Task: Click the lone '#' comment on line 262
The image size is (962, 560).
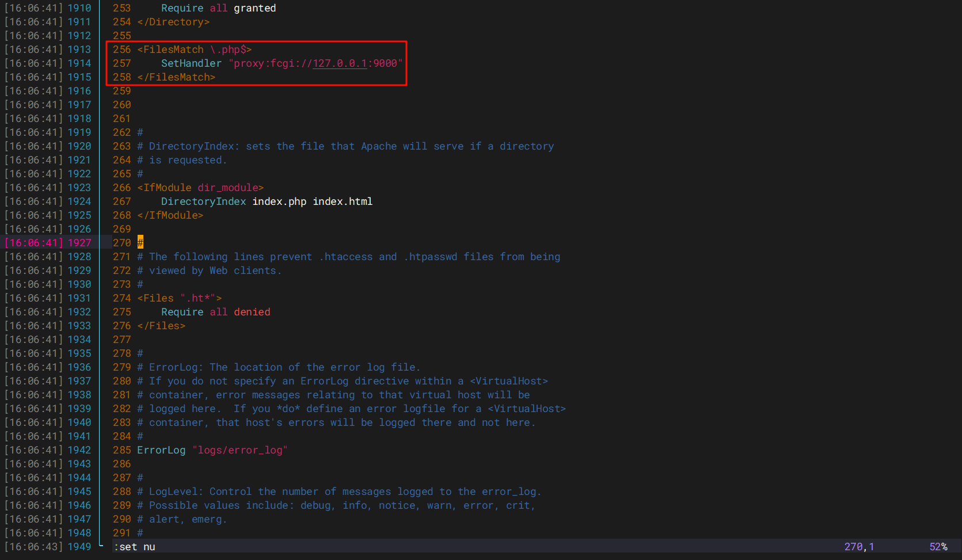Action: click(x=140, y=132)
